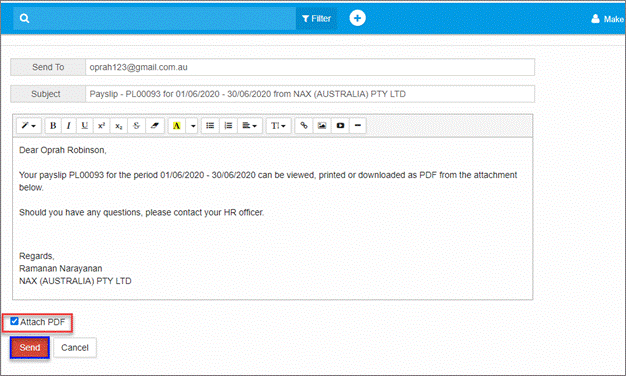Image resolution: width=626 pixels, height=376 pixels.
Task: Toggle italic formatting
Action: [x=69, y=126]
